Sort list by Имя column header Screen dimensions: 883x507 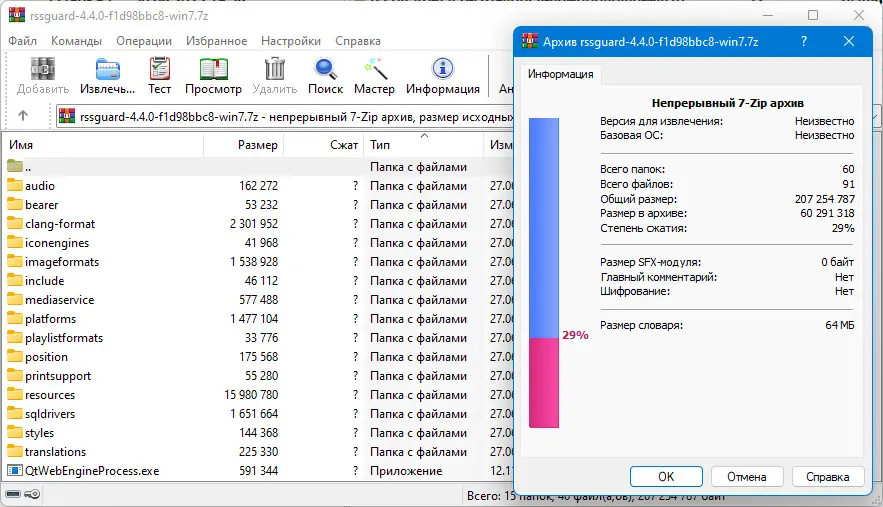coord(104,145)
